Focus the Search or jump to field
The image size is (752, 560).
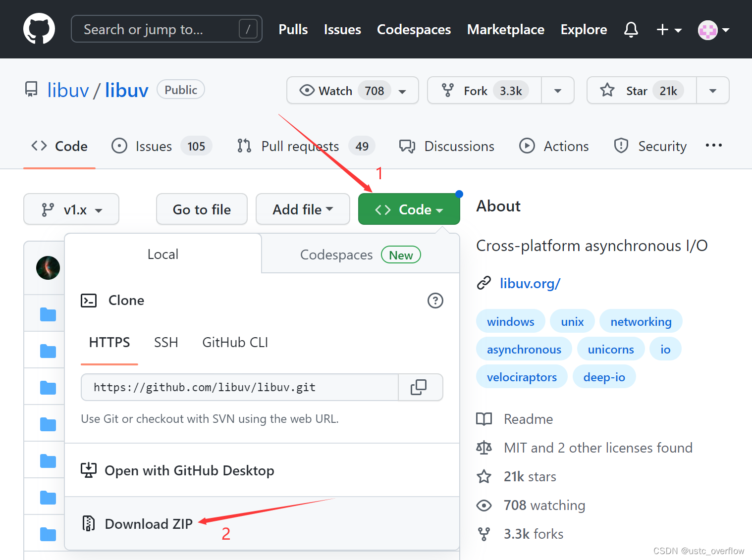click(x=166, y=29)
